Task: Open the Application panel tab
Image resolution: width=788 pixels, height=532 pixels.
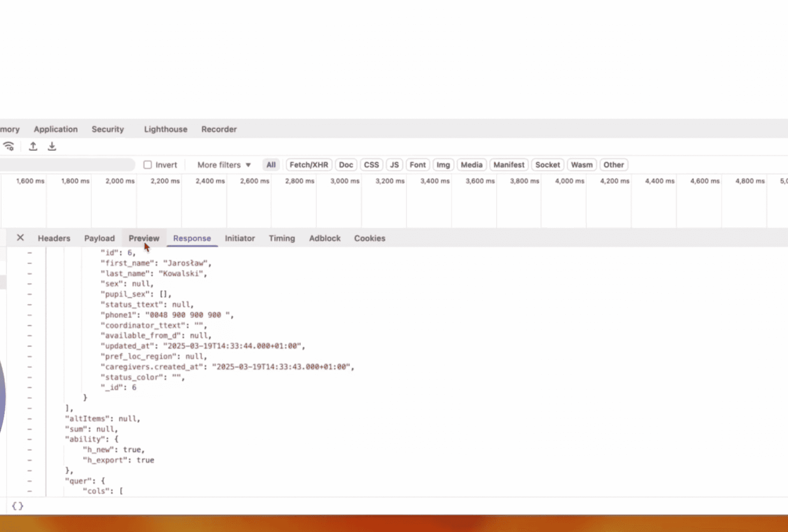Action: pos(56,129)
